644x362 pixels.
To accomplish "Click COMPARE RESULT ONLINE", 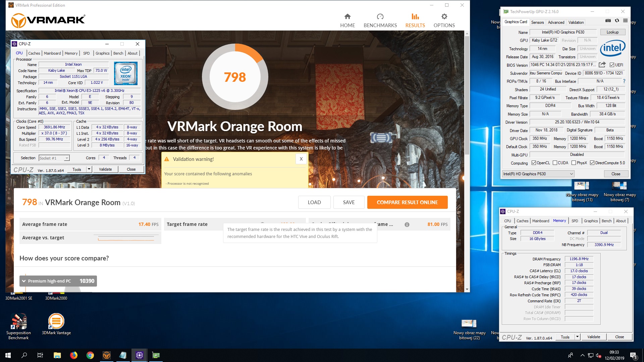I will point(407,202).
